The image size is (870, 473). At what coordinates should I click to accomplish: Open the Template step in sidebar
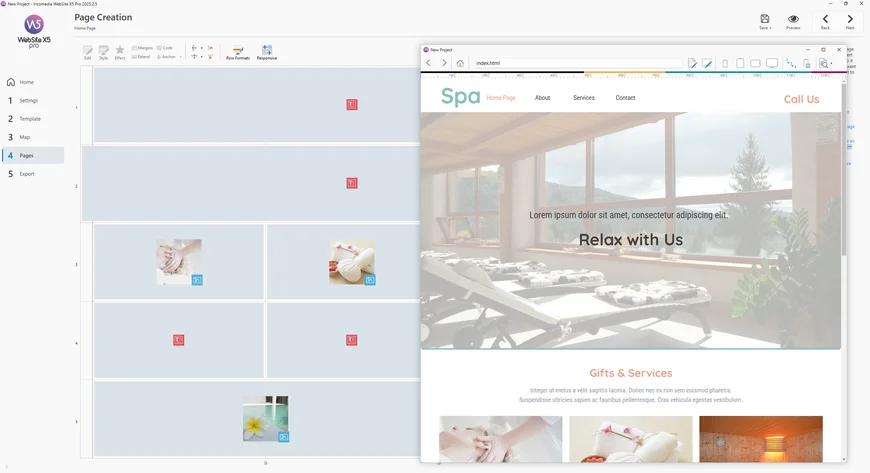coord(30,119)
